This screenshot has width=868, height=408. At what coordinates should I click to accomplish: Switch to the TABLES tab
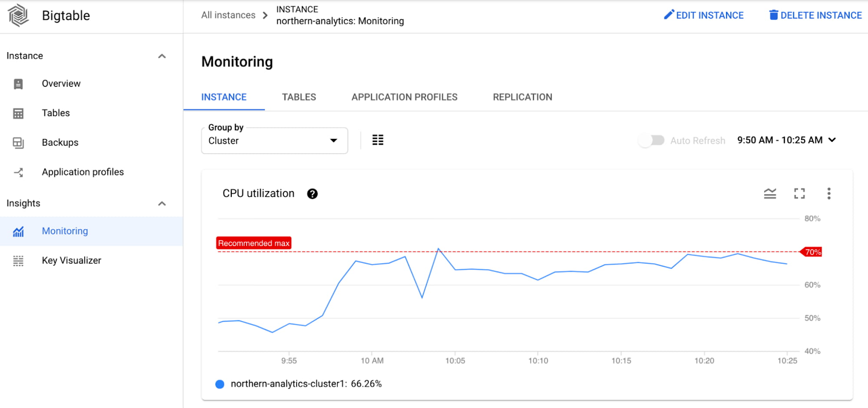[299, 97]
